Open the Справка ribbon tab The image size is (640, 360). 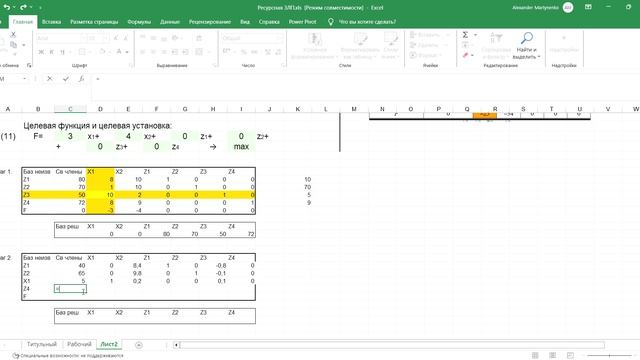click(269, 22)
